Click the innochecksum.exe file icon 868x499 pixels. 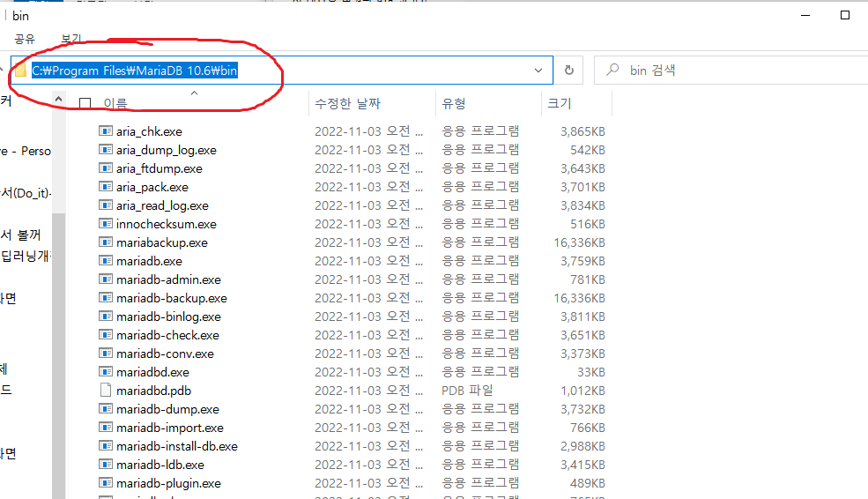(x=106, y=224)
